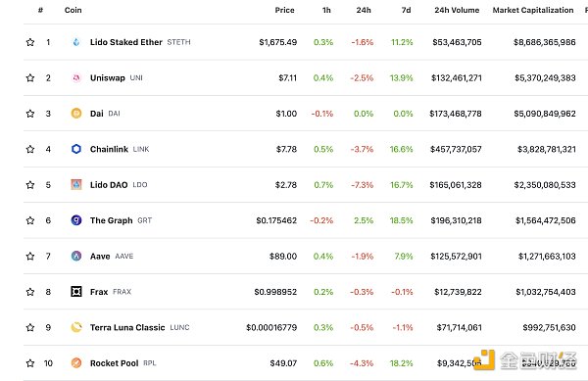The height and width of the screenshot is (381, 588).
Task: Favorite Lido Staked Ether with its star
Action: click(30, 42)
